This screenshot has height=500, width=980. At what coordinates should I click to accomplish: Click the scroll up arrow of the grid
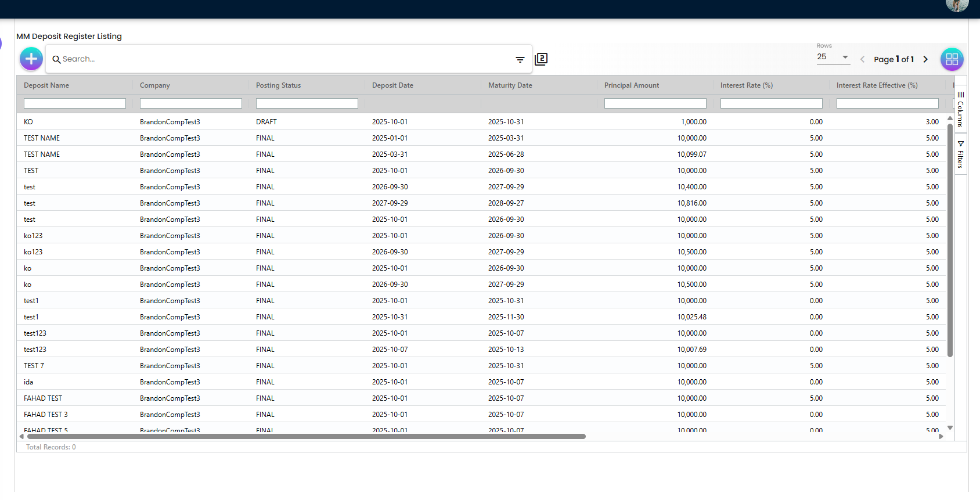coord(950,118)
